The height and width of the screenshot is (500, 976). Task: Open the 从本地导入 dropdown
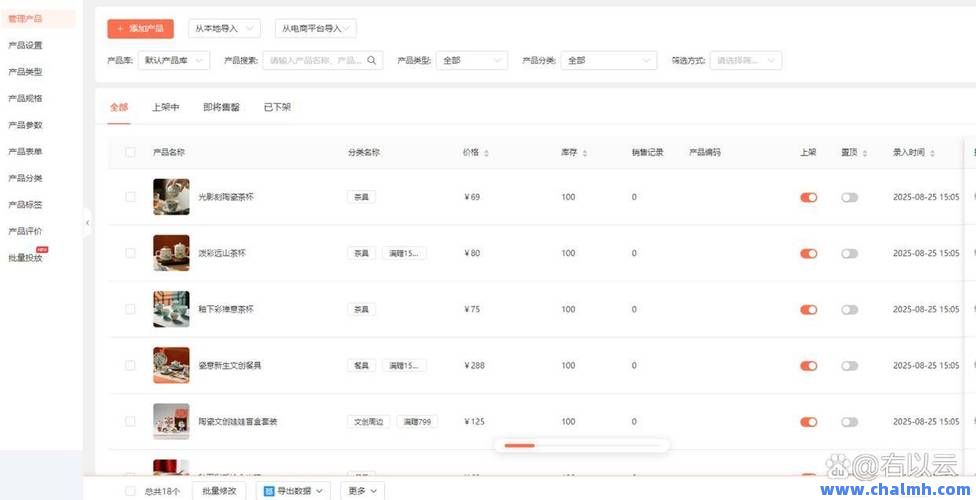point(224,29)
